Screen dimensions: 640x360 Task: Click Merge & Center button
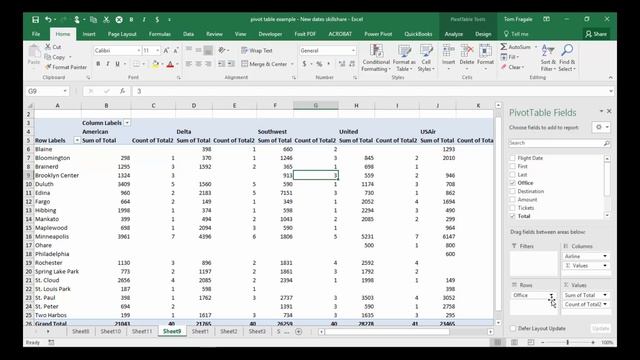pyautogui.click(x=264, y=64)
